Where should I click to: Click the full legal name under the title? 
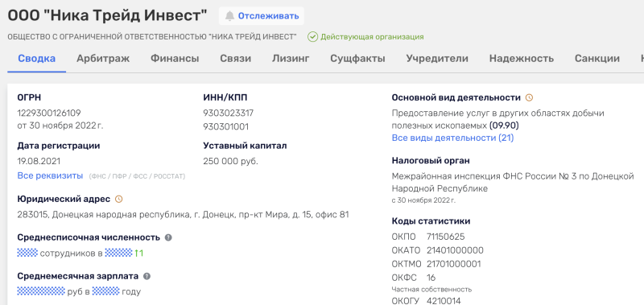point(152,37)
